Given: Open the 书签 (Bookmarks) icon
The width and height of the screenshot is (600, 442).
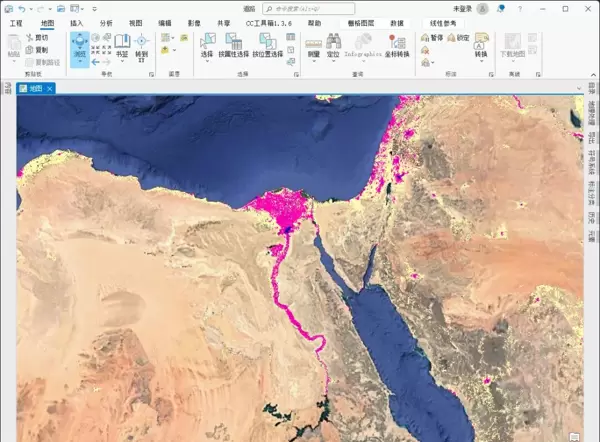Looking at the screenshot, I should 122,45.
